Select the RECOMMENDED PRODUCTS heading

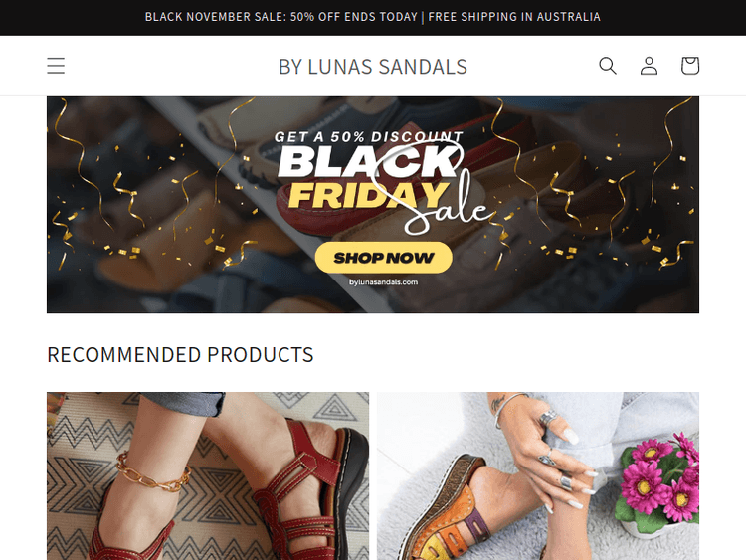[180, 355]
